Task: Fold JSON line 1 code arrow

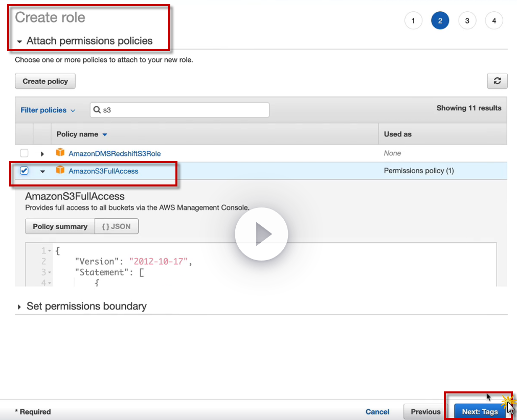Action: coord(50,251)
